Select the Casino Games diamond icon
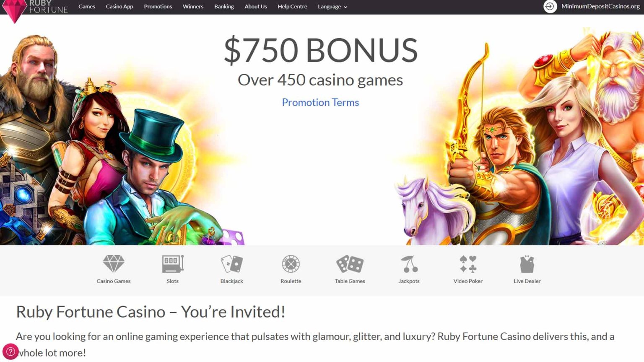 [114, 264]
